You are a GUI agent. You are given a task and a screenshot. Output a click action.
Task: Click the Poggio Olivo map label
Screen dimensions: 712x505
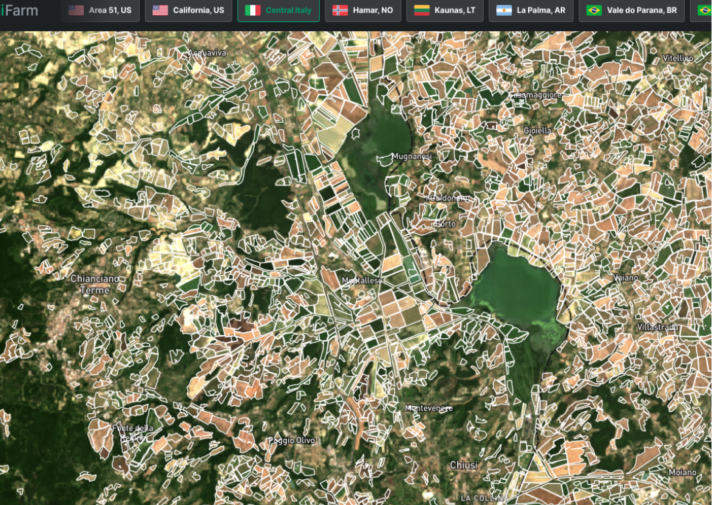point(291,441)
